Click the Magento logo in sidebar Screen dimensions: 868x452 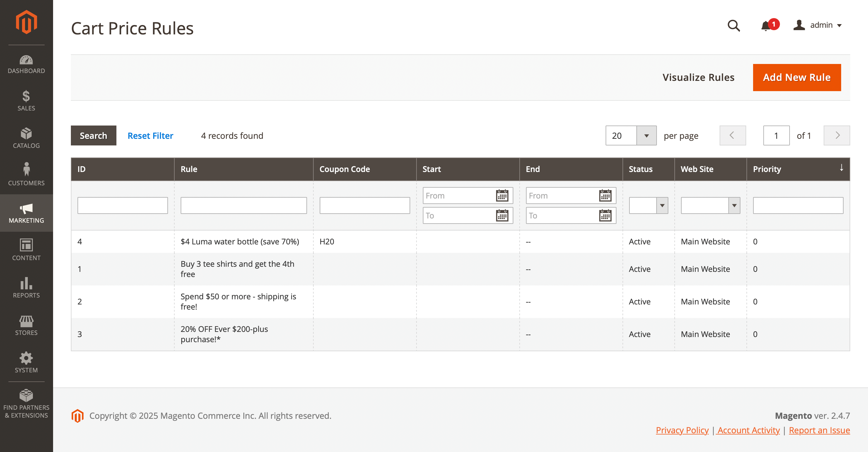click(x=26, y=22)
